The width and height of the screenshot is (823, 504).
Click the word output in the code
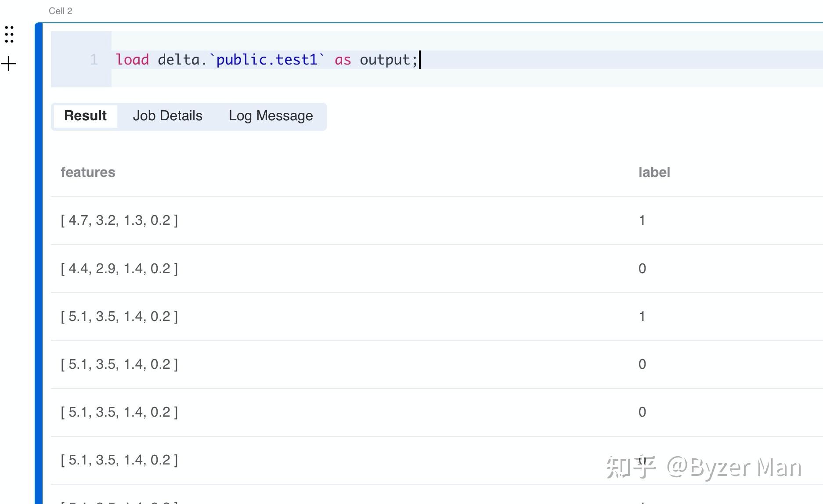point(385,60)
